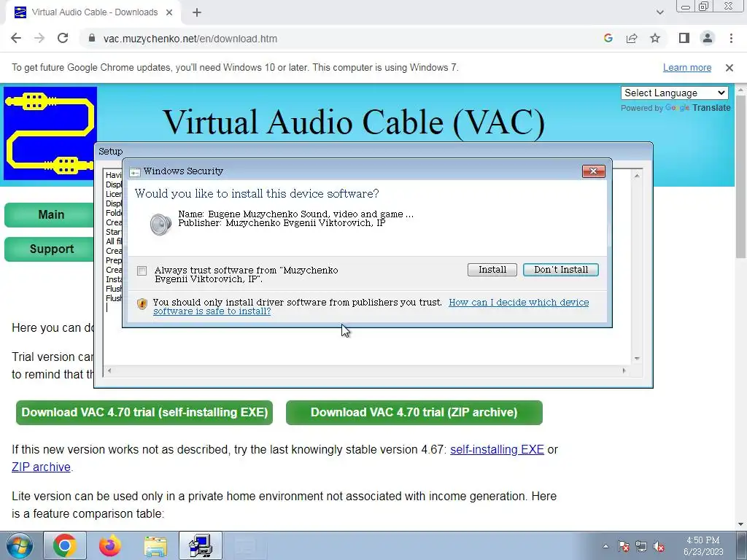Click Chrome back arrow
Image resolution: width=747 pixels, height=560 pixels.
16,39
